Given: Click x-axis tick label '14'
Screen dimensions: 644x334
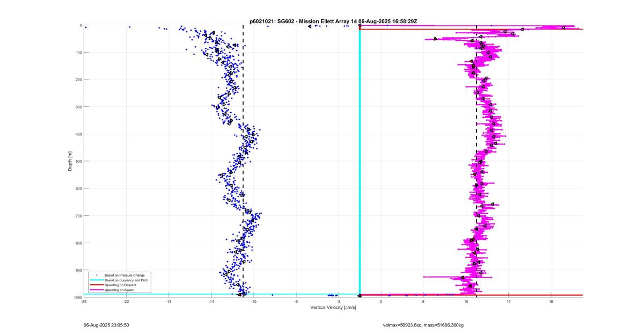Looking at the screenshot, I should click(508, 302).
